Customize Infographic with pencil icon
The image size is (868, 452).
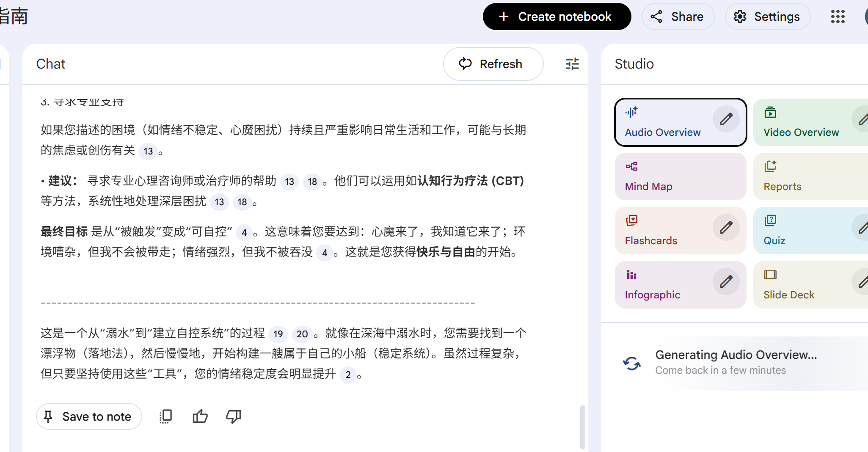[726, 281]
